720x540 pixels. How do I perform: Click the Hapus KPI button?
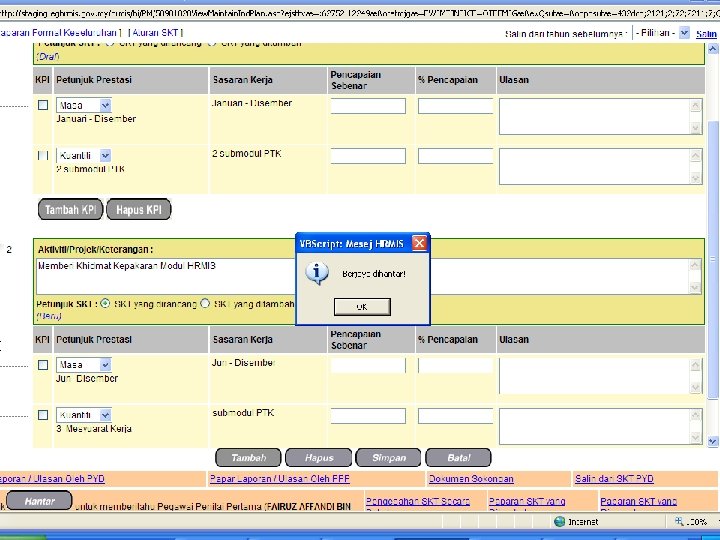click(139, 209)
